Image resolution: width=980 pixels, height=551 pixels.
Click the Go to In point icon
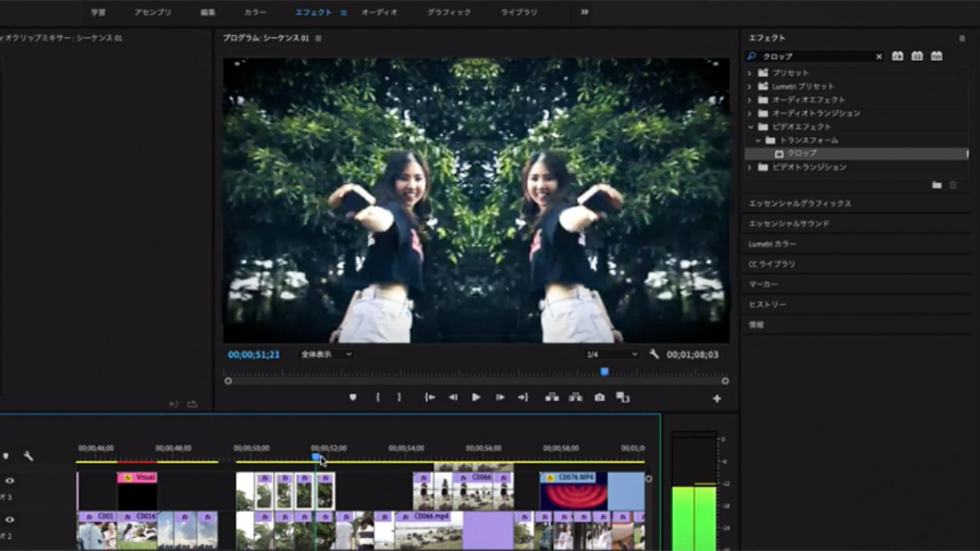coord(430,397)
